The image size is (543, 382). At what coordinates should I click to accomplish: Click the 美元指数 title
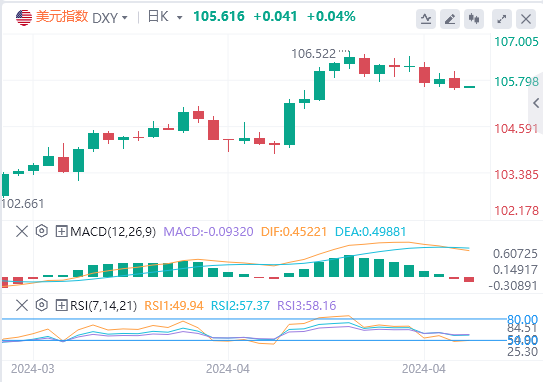coord(62,17)
